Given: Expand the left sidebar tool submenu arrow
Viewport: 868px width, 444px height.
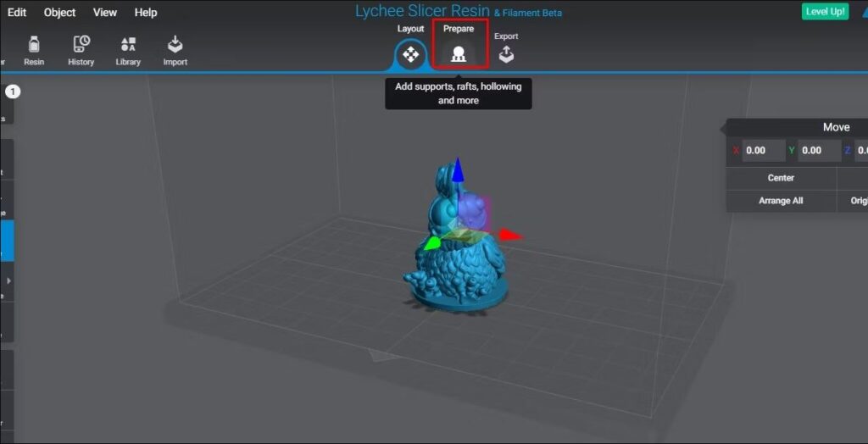Looking at the screenshot, I should [8, 280].
